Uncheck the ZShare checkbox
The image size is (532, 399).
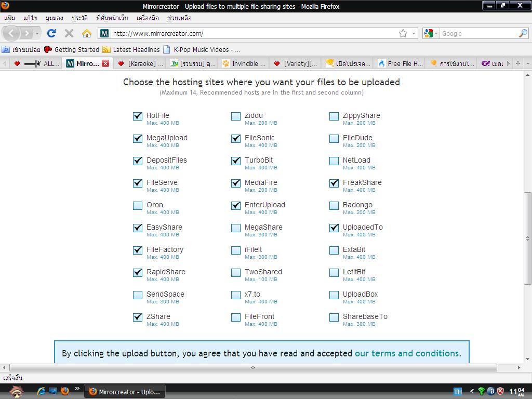137,317
